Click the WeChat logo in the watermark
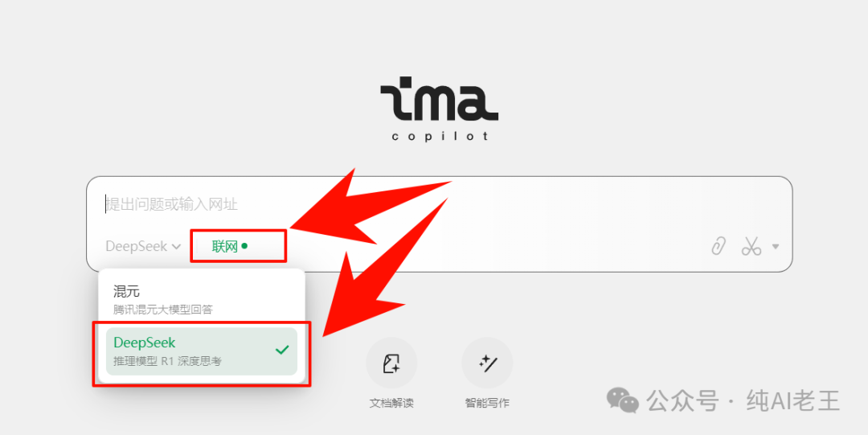 pos(622,400)
